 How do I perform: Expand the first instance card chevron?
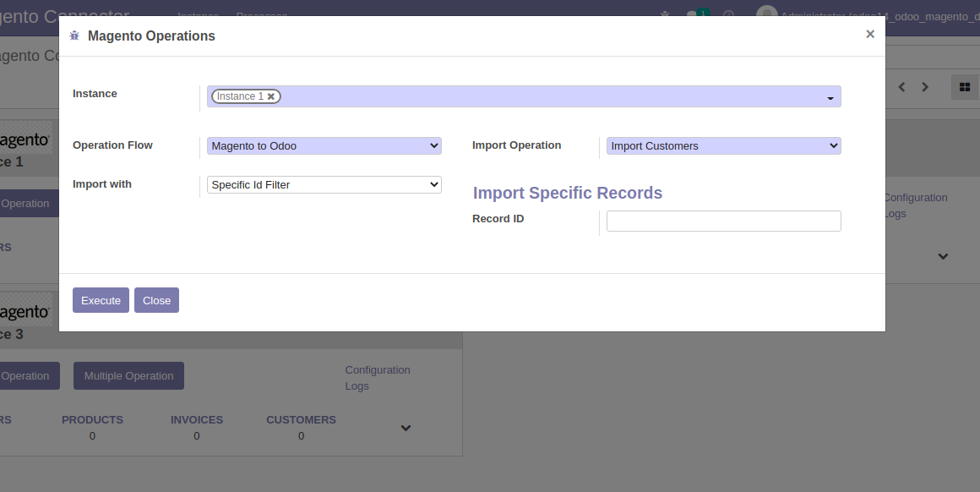tap(943, 256)
